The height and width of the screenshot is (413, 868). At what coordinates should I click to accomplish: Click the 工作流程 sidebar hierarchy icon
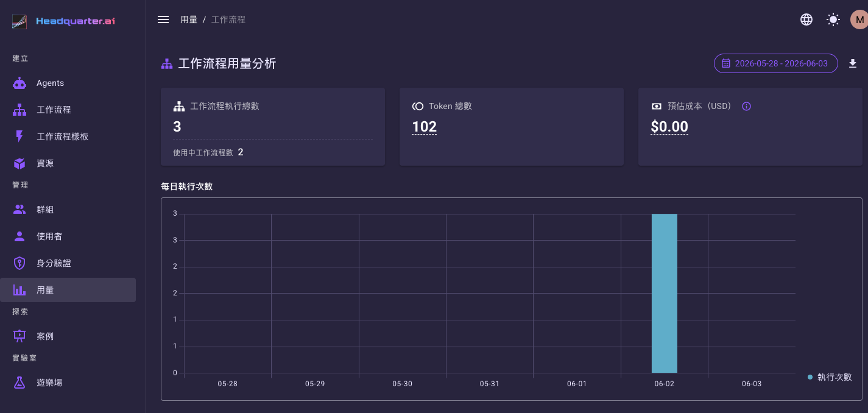[x=19, y=110]
